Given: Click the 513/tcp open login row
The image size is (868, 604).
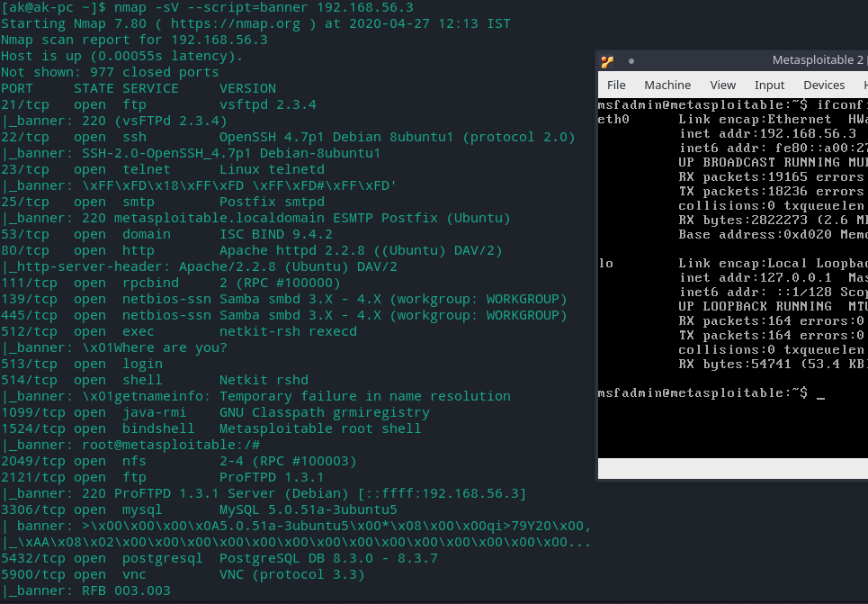Looking at the screenshot, I should pos(82,364).
